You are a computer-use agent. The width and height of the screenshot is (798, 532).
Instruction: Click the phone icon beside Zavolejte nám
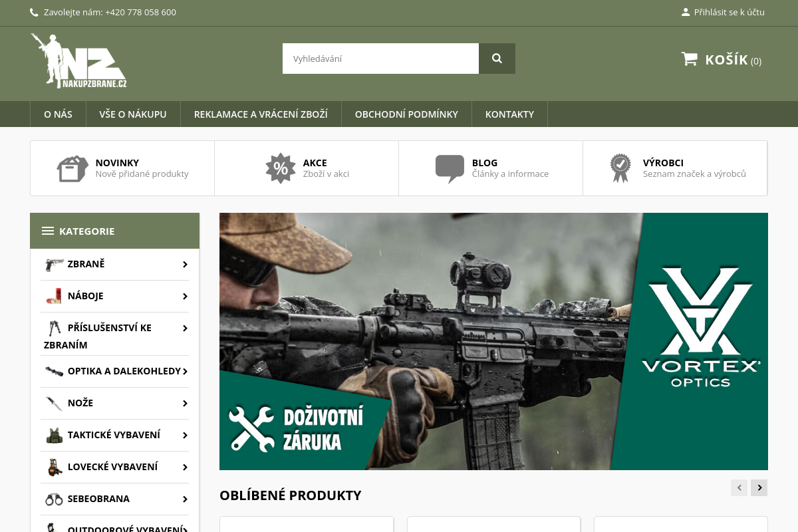click(x=35, y=12)
